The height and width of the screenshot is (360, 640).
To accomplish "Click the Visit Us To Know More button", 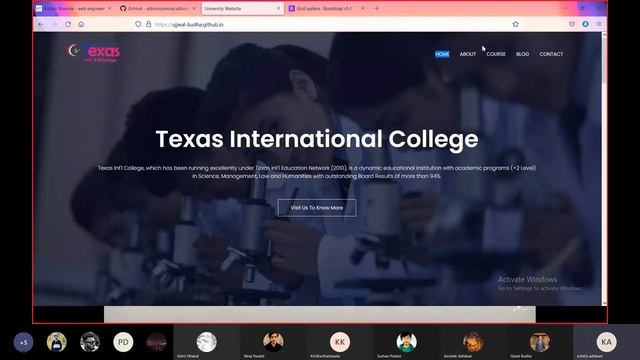I will pos(317,208).
